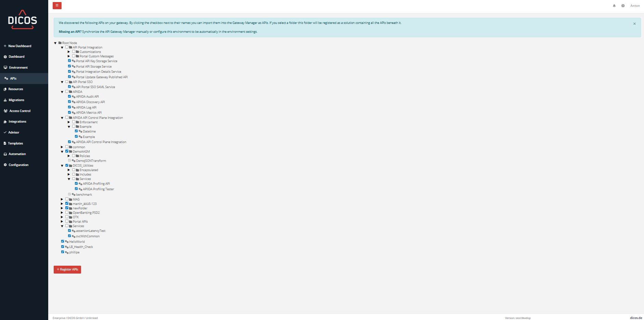Open the notifications bell icon
Viewport: 644px width, 320px height.
(x=614, y=6)
